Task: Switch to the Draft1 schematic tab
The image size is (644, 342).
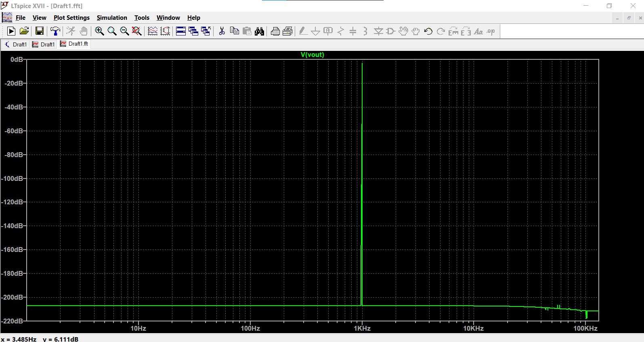Action: click(x=16, y=44)
